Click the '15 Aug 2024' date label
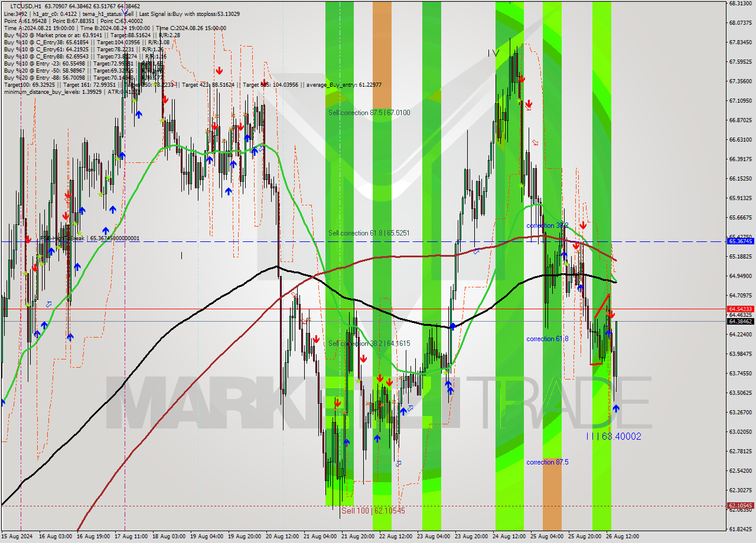 click(x=18, y=537)
